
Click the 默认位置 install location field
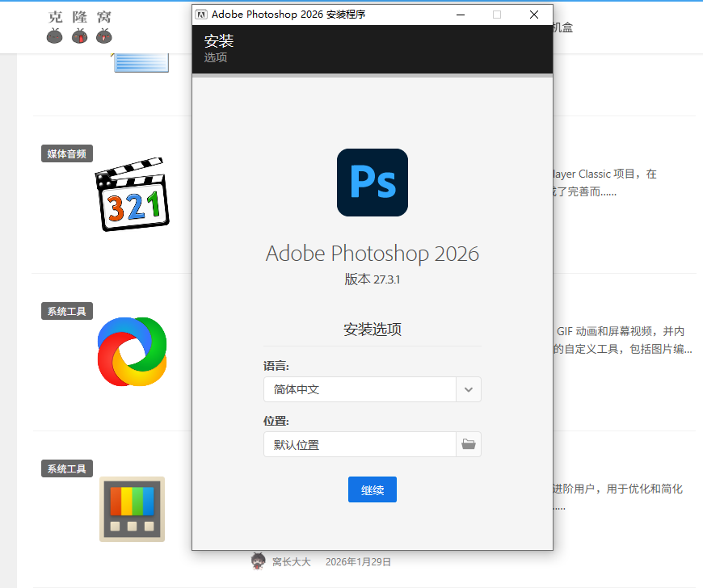click(360, 444)
